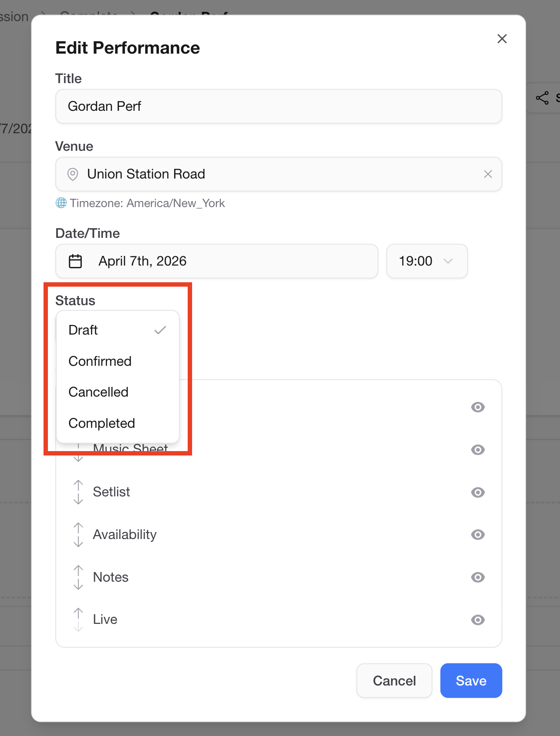This screenshot has width=560, height=736.
Task: Move Live section up
Action: [78, 612]
